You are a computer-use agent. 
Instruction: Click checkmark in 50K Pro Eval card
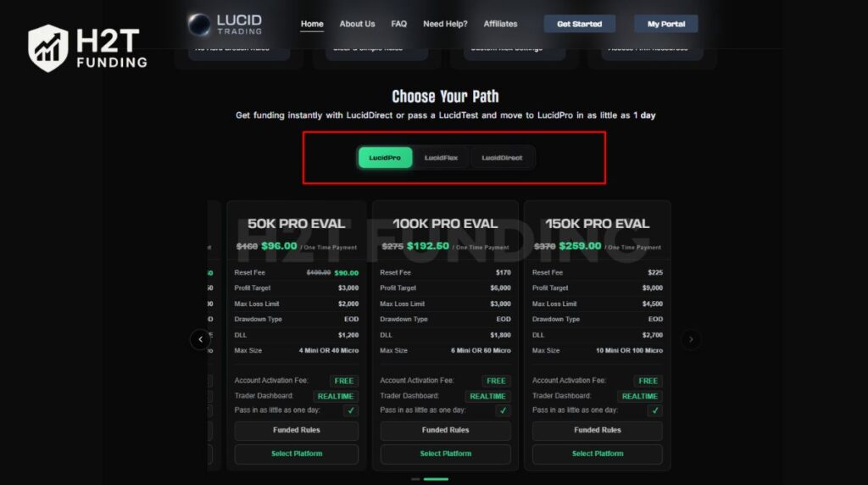click(350, 411)
